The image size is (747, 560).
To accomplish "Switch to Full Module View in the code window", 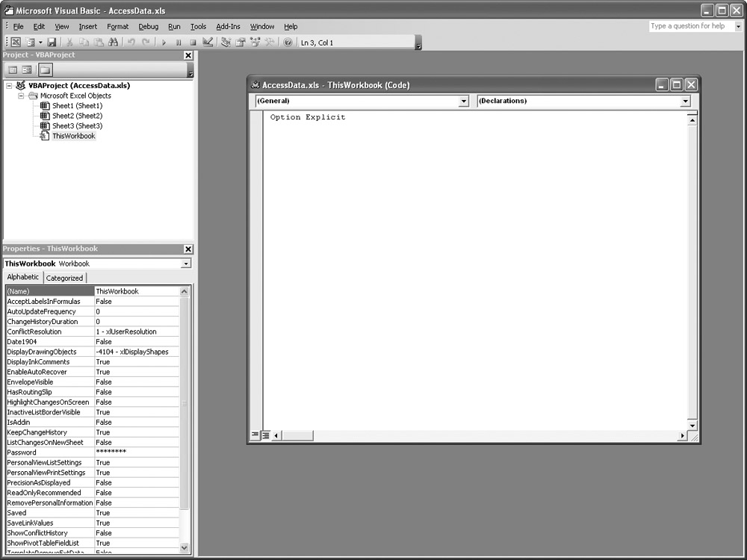I will tap(264, 435).
